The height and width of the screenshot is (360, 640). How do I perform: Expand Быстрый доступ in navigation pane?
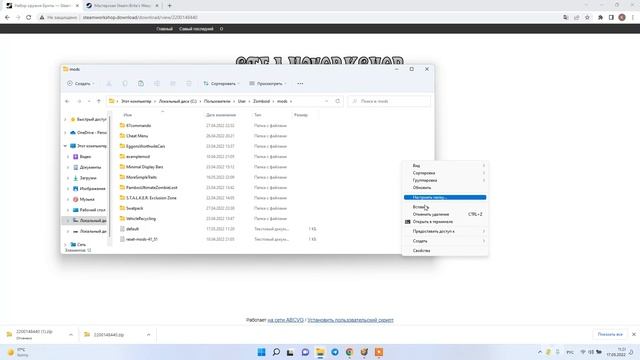tap(65, 120)
